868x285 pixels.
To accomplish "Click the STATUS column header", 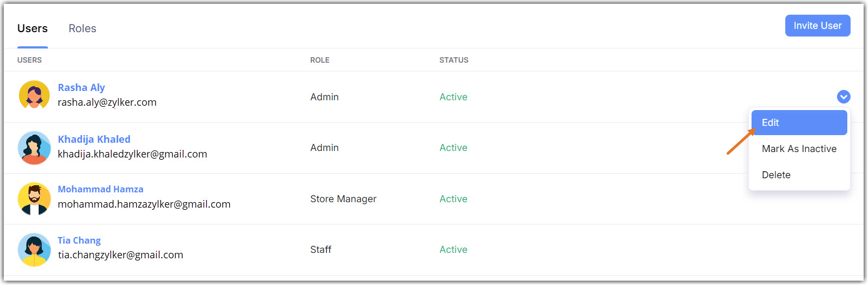I will point(453,60).
